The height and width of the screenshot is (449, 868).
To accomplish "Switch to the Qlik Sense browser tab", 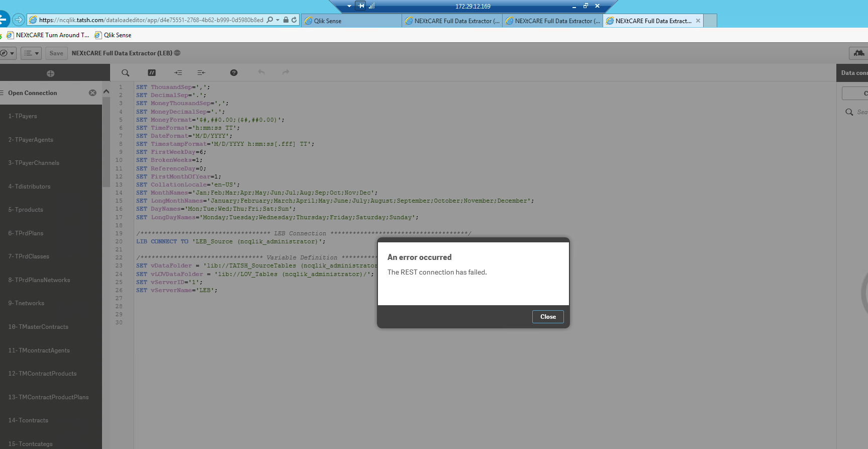I will [x=351, y=21].
